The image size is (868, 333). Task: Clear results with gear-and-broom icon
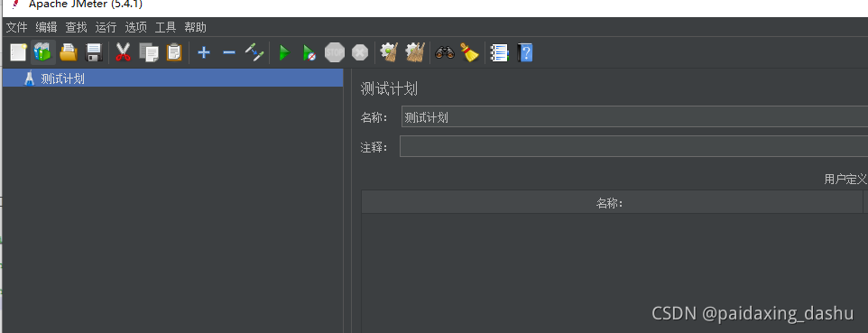389,52
